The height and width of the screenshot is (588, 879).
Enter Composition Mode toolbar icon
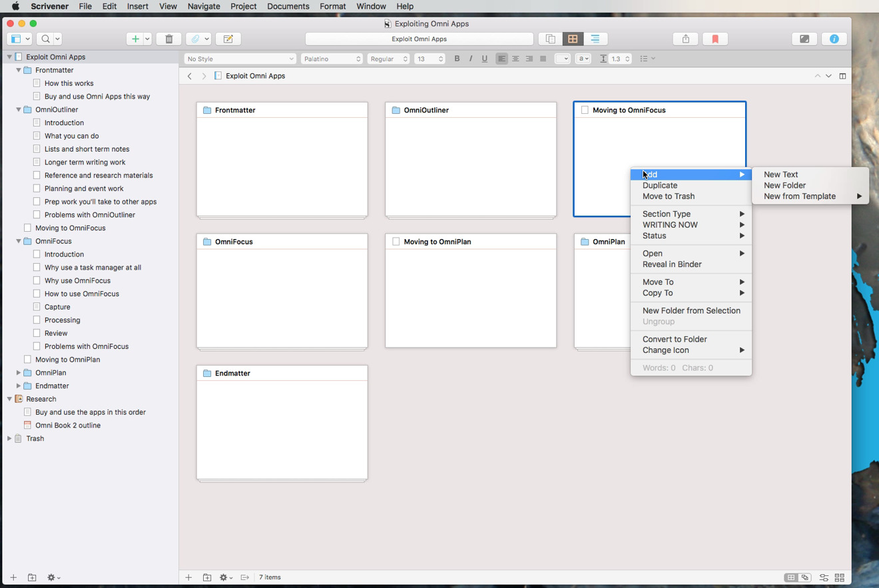pos(804,39)
